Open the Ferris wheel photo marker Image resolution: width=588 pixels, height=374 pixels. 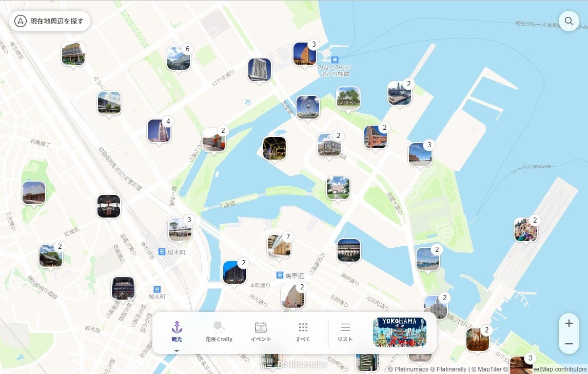point(308,106)
